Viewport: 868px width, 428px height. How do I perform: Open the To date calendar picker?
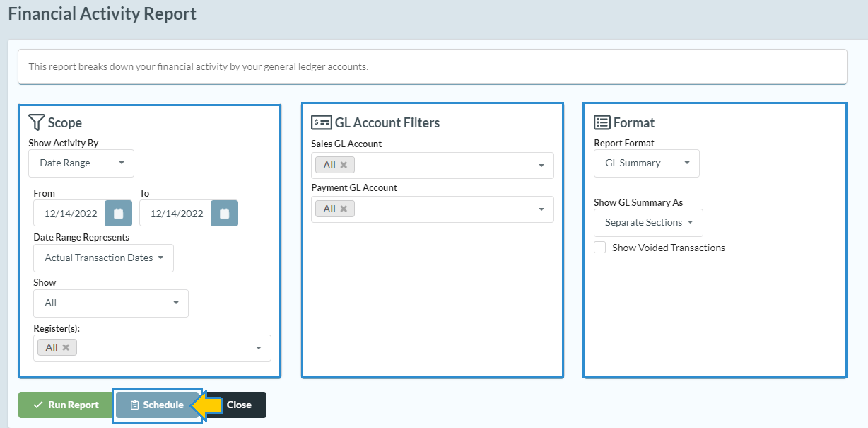224,214
